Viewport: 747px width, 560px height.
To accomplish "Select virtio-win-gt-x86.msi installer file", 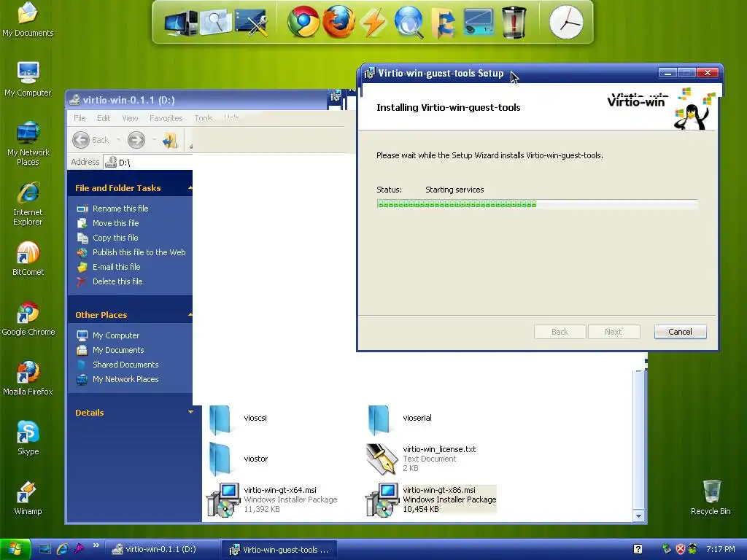I will 431,499.
